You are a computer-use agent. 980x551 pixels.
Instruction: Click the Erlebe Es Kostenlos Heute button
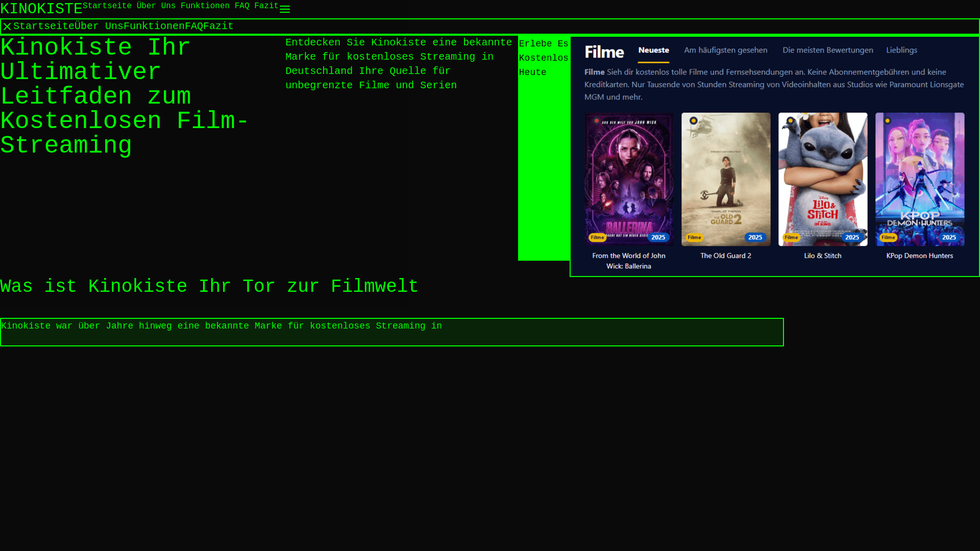(x=544, y=148)
